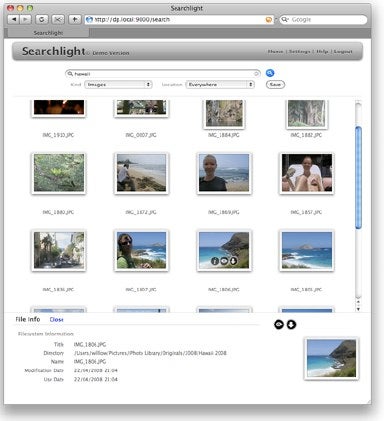This screenshot has width=384, height=421.
Task: Open info overlay icon on IMG_1806 thumbnail
Action: click(x=215, y=261)
